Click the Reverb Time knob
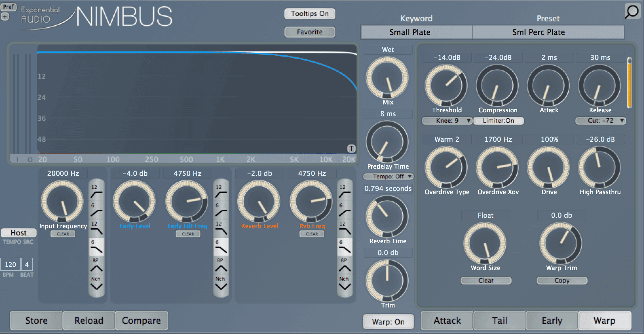 [x=387, y=216]
